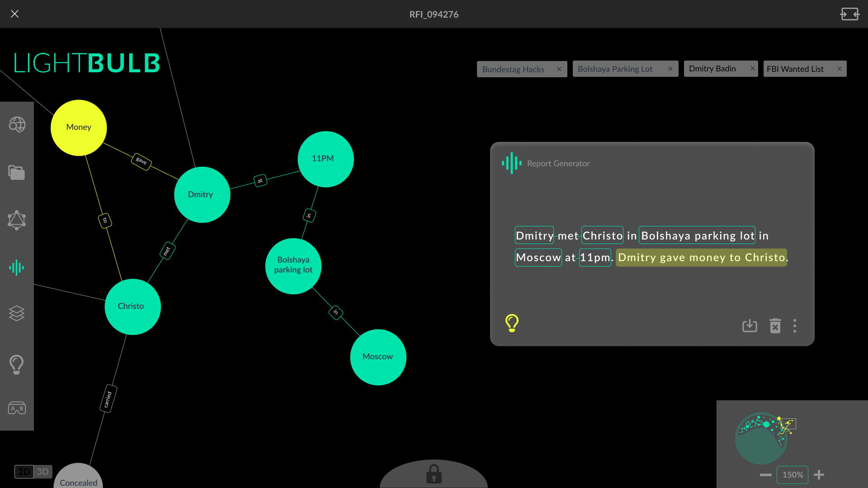Open the globe search sidebar icon
The width and height of the screenshot is (868, 488).
(17, 125)
